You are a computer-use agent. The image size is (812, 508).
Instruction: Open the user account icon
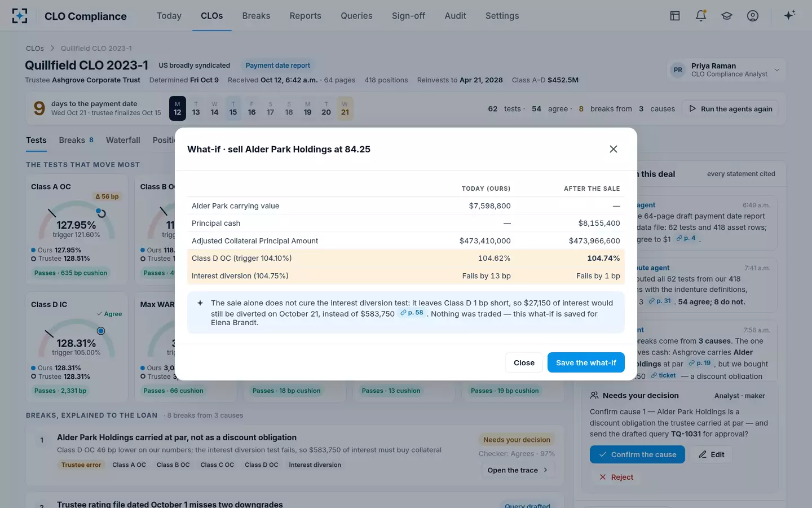[x=753, y=16]
